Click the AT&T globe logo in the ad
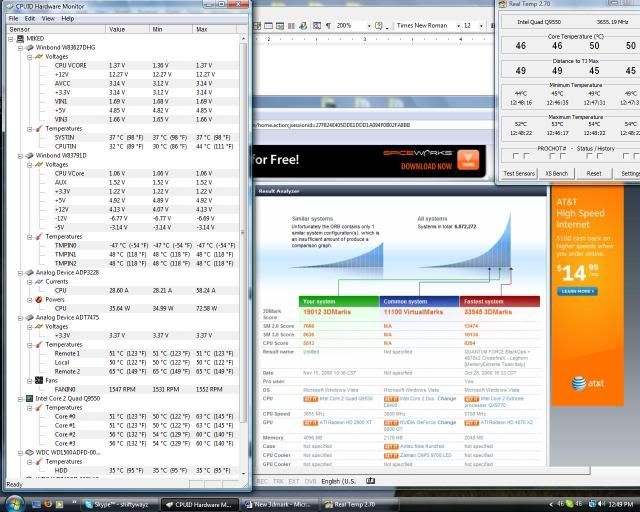The width and height of the screenshot is (640, 512). point(578,383)
